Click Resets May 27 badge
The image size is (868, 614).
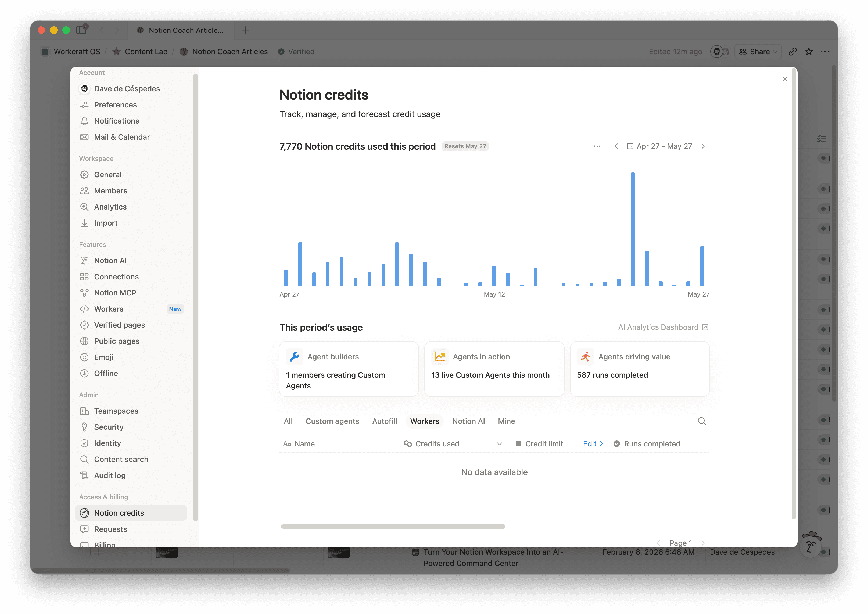click(465, 146)
